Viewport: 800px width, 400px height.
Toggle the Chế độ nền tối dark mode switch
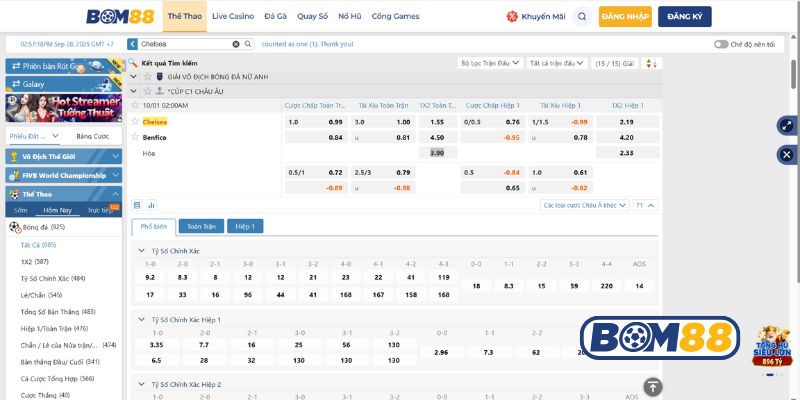(721, 44)
